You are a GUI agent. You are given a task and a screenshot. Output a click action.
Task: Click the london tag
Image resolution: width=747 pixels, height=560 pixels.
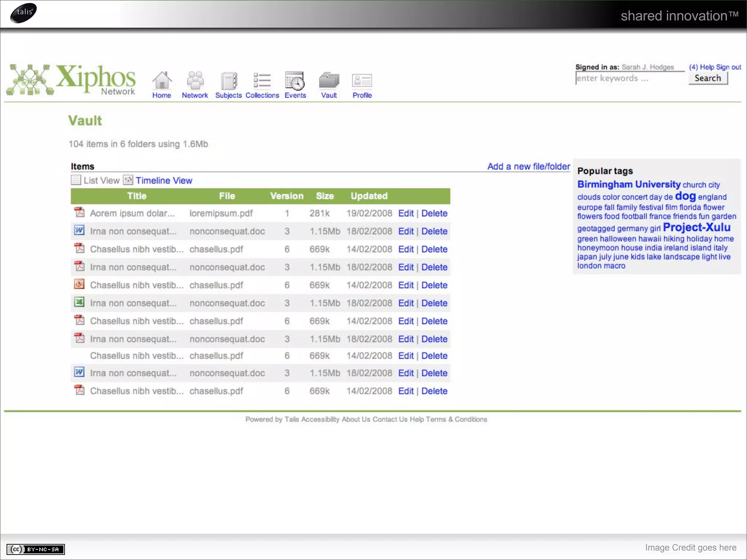[x=589, y=266]
